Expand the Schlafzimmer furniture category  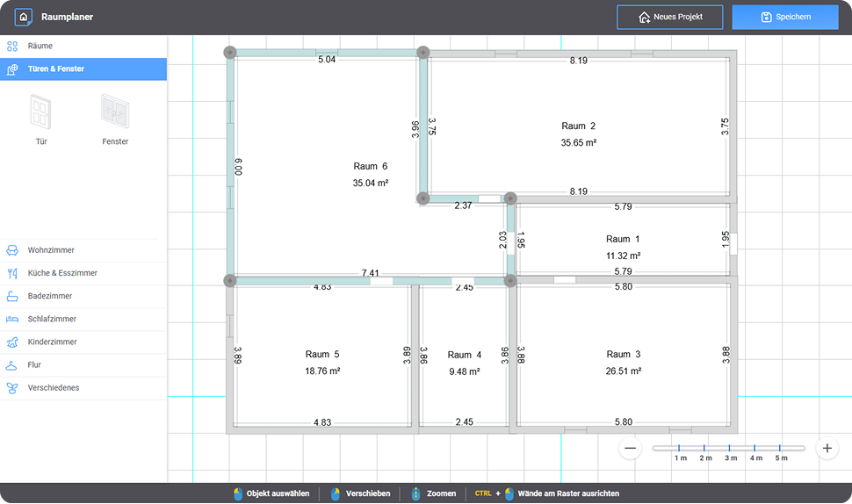(x=52, y=319)
